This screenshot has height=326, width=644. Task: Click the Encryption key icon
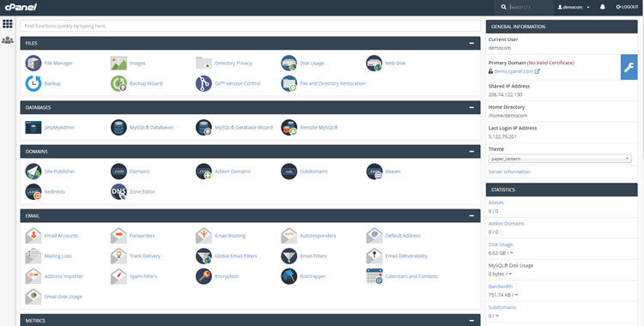tap(204, 276)
